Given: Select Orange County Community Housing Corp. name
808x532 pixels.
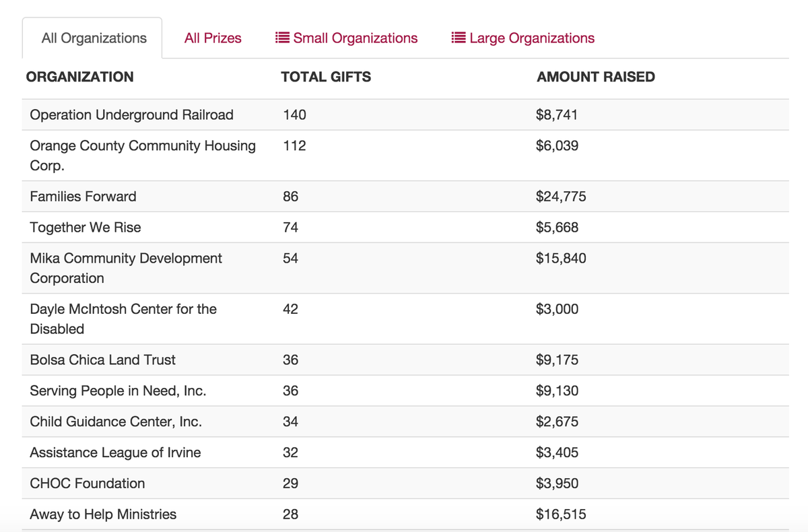Looking at the screenshot, I should click(x=143, y=156).
